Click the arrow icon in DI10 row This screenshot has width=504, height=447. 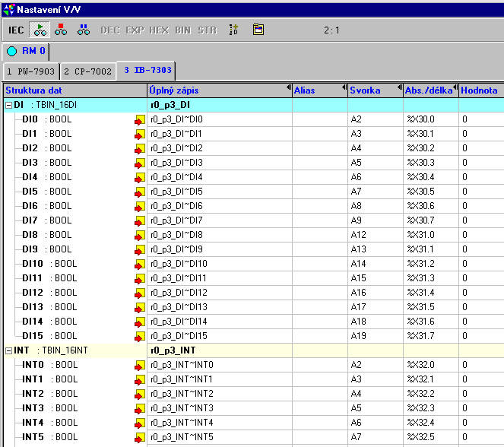pos(140,265)
